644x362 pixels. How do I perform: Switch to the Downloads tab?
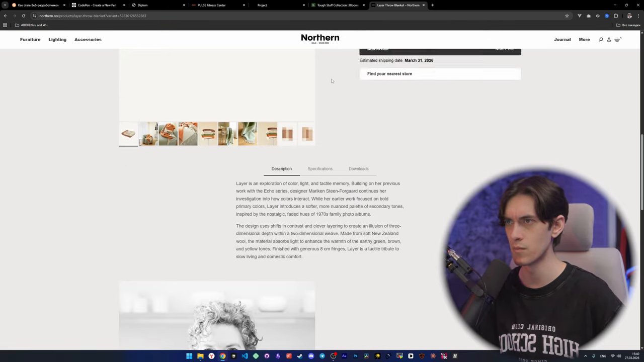coord(358,169)
